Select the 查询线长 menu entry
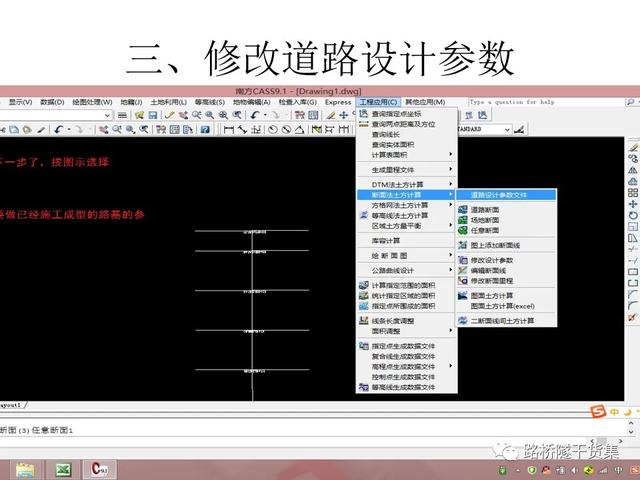The image size is (640, 480). (386, 134)
